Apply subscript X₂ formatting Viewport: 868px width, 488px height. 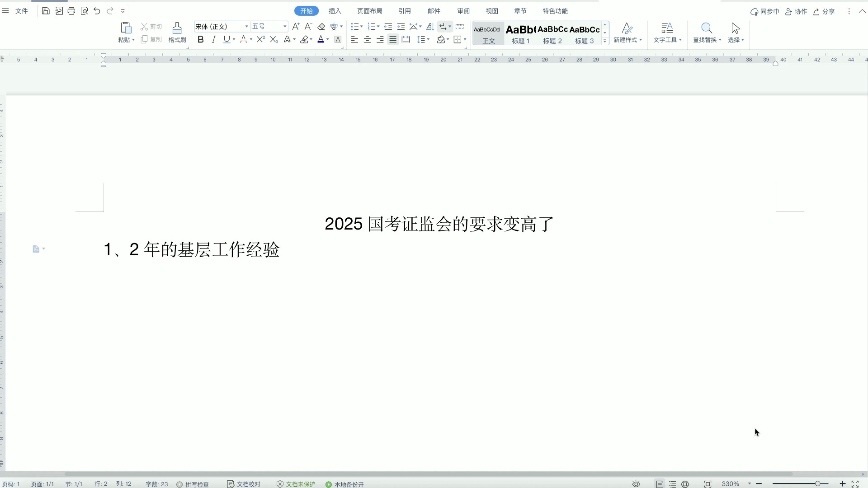[274, 39]
